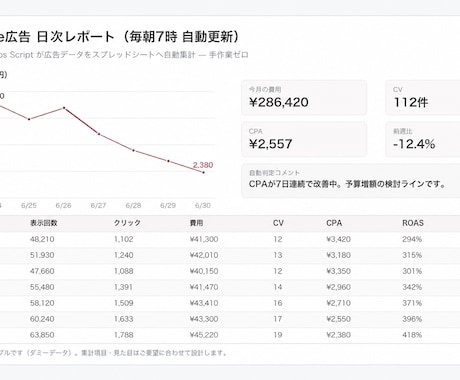Click the ¥43,410 cost cell
This screenshot has width=460, height=380.
(x=204, y=303)
